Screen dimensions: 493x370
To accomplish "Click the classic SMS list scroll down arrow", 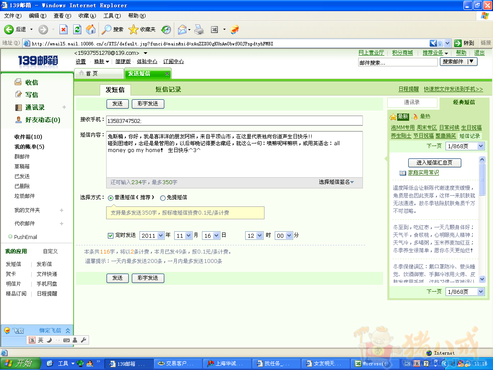I will 482,279.
